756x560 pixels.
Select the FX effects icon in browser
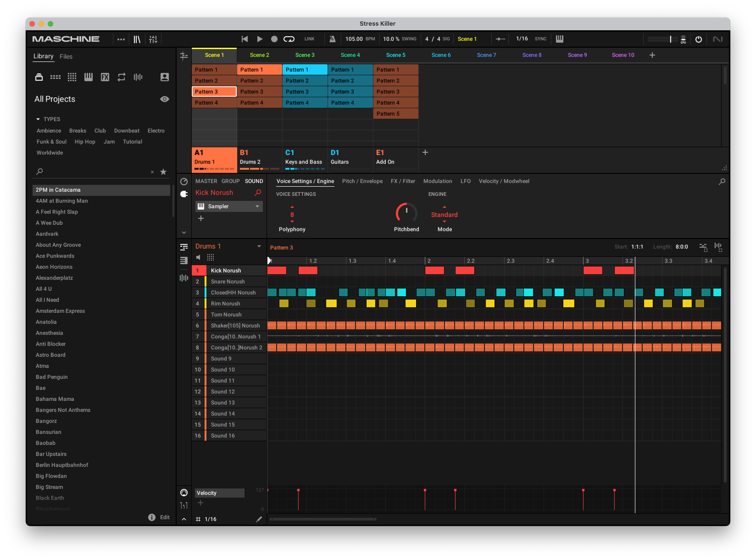(105, 77)
